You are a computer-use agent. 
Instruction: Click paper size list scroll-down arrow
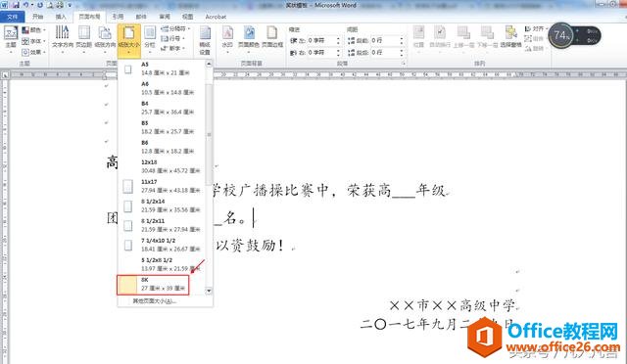click(x=209, y=291)
